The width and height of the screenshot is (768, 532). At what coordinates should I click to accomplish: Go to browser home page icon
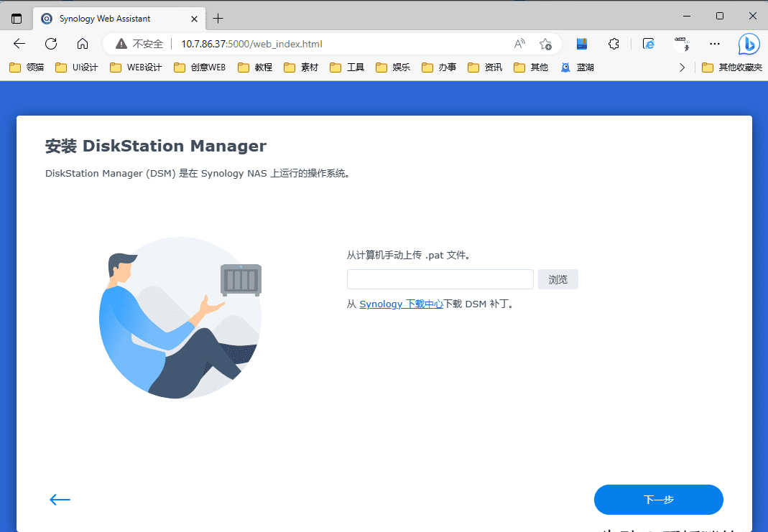click(x=83, y=44)
